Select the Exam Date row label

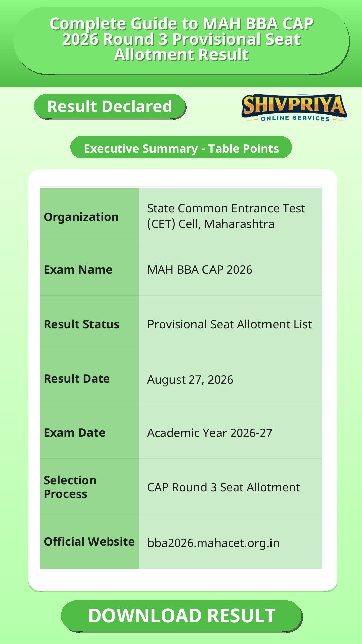pyautogui.click(x=74, y=433)
